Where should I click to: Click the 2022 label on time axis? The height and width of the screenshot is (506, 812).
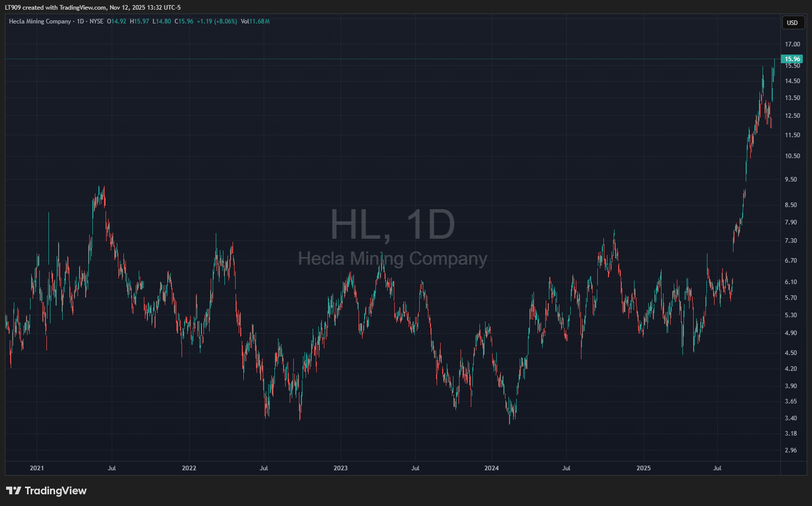(189, 468)
